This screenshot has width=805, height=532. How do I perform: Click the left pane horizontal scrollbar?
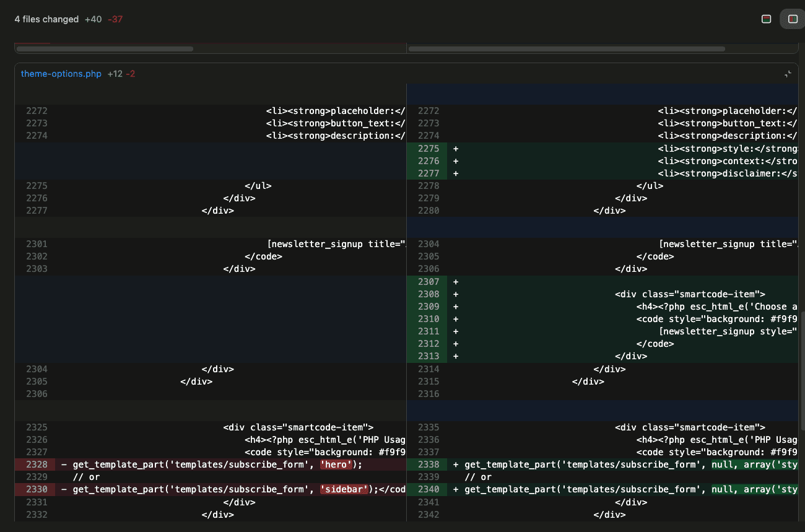tap(103, 48)
